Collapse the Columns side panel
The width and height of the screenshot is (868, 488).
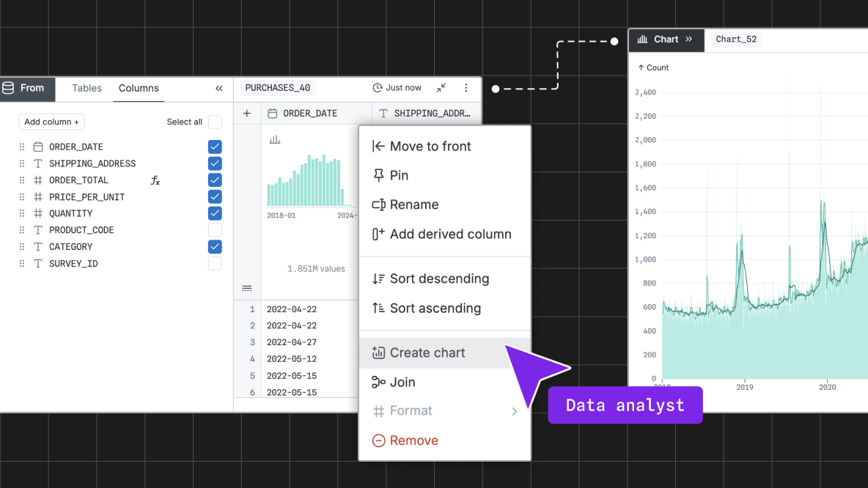pos(218,88)
